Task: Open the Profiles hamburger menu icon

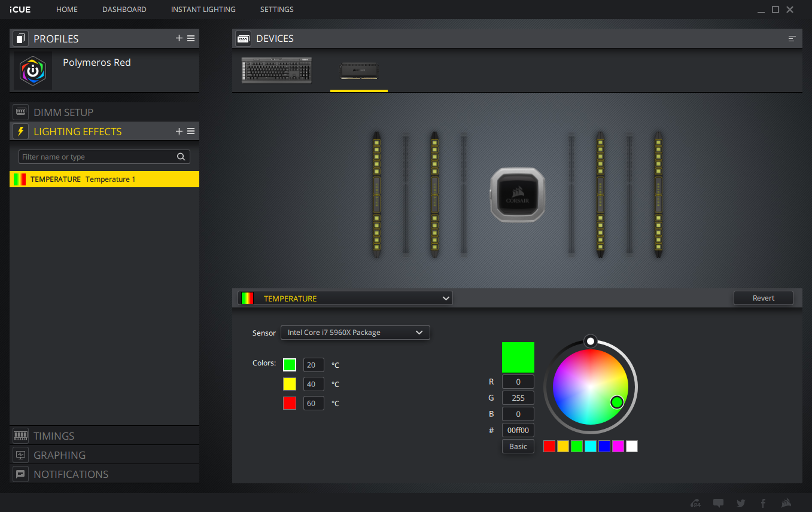Action: pyautogui.click(x=191, y=38)
